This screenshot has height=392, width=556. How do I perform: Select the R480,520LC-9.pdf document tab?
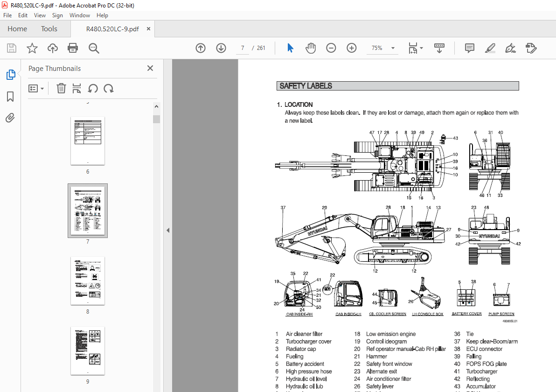click(112, 29)
